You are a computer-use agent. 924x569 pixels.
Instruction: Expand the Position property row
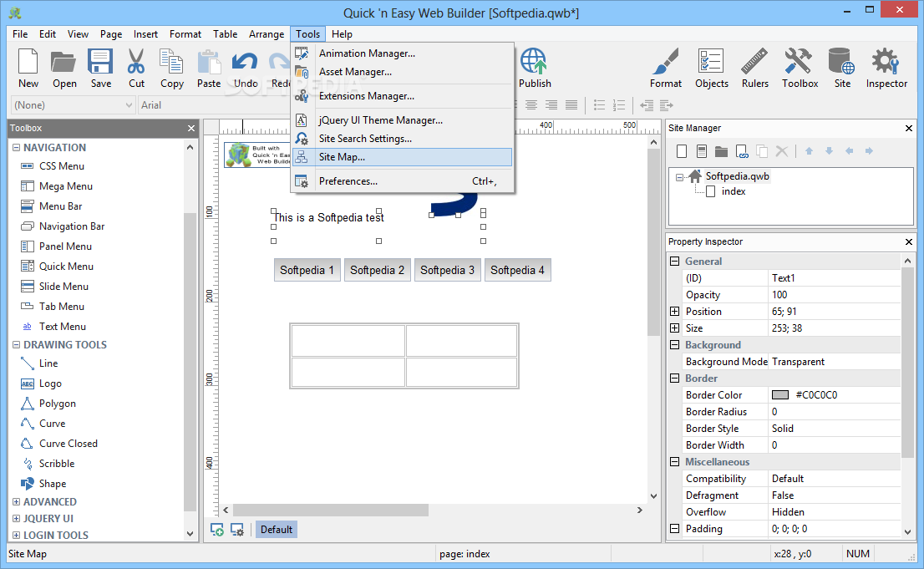[x=675, y=312]
